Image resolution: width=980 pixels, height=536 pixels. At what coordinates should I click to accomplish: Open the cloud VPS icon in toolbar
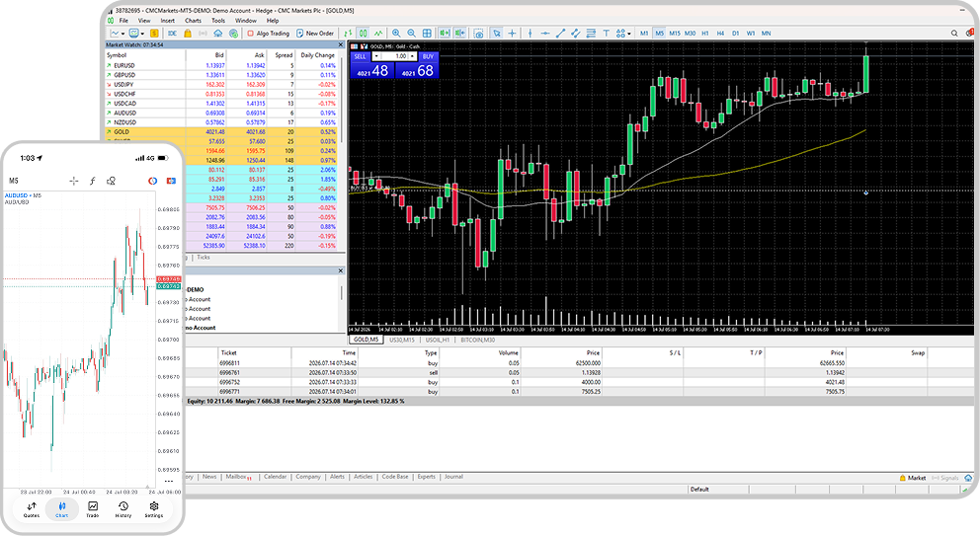click(218, 34)
